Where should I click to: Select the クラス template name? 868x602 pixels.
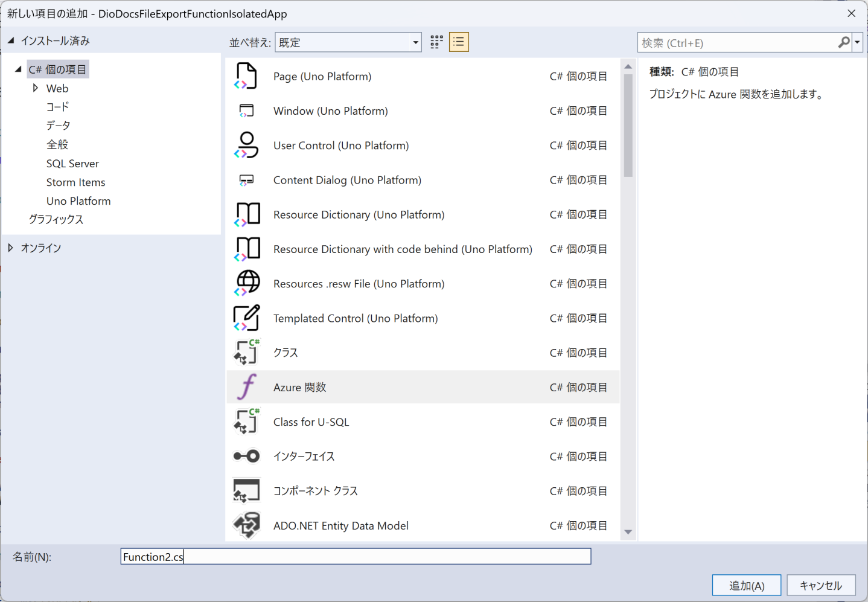[x=286, y=352]
